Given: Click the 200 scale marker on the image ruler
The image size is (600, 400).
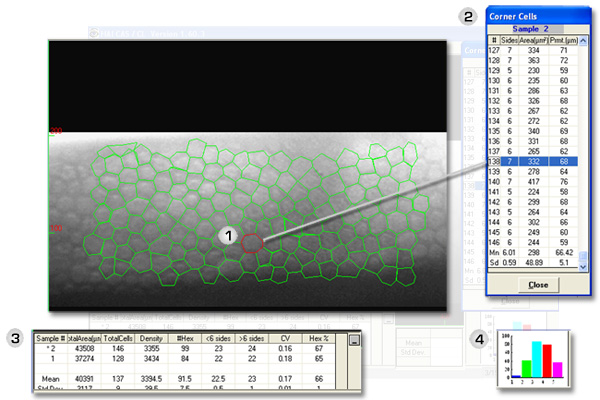Looking at the screenshot, I should 56,131.
